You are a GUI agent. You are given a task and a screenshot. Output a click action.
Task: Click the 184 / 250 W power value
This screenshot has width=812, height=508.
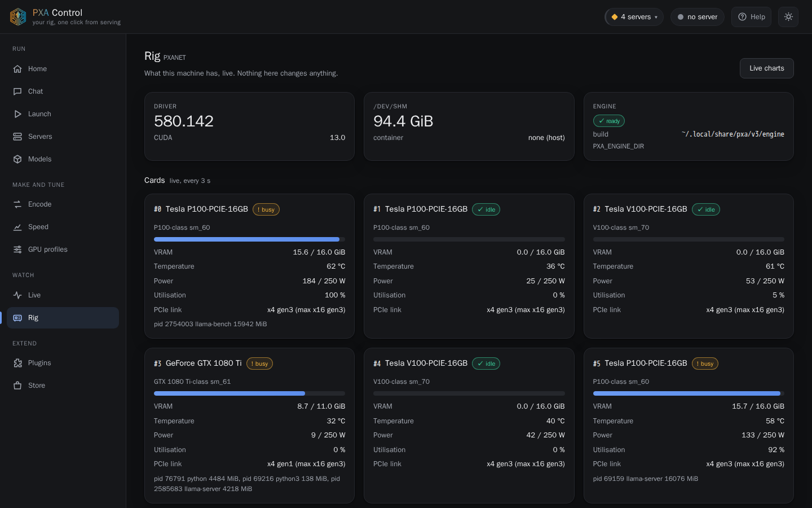click(x=324, y=281)
